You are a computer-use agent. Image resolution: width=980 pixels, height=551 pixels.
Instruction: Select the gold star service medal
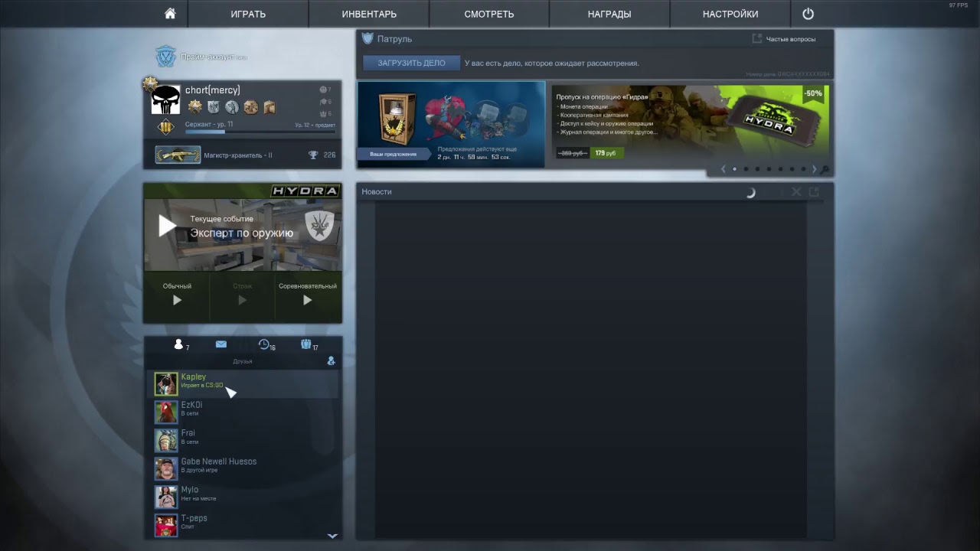195,107
